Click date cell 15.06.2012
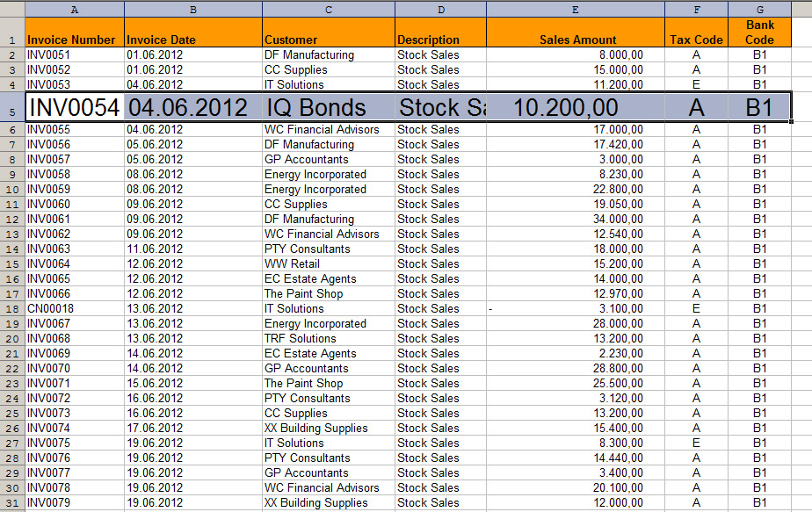The width and height of the screenshot is (812, 512). (193, 383)
